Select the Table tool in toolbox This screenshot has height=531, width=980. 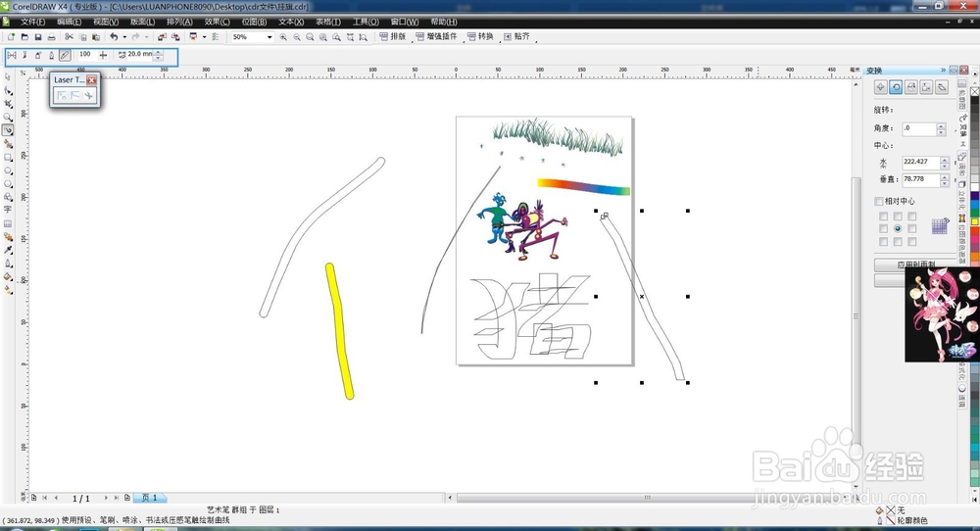(8, 223)
